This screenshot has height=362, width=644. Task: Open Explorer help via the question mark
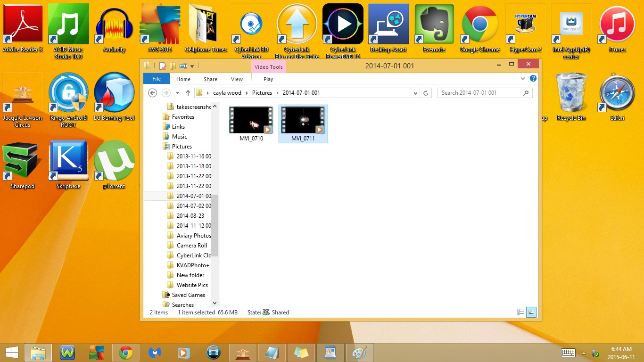pos(533,79)
